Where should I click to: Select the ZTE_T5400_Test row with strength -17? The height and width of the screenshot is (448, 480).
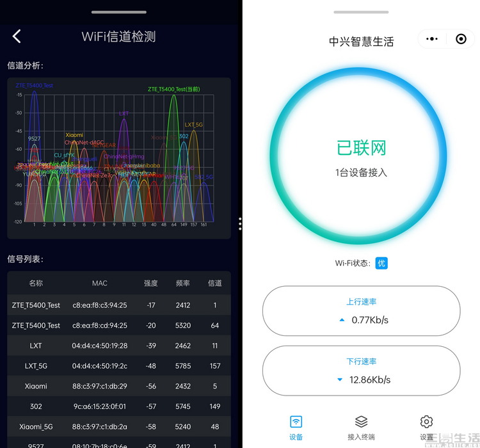point(119,305)
